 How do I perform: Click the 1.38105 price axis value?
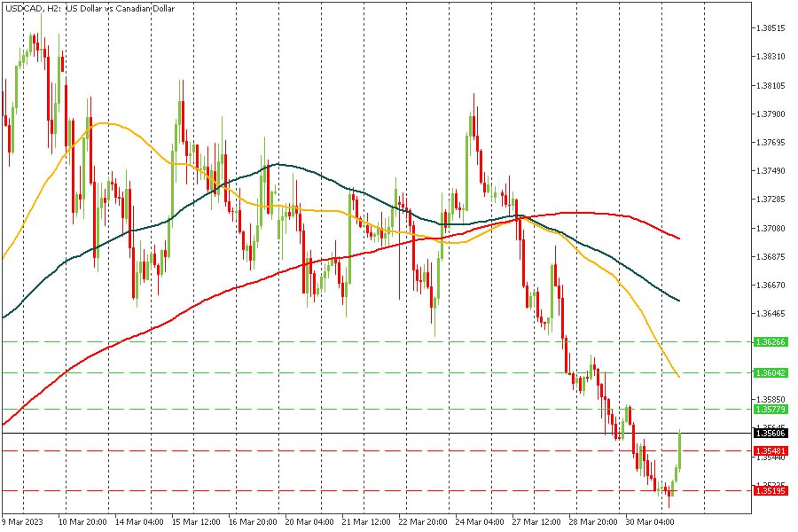click(x=771, y=85)
